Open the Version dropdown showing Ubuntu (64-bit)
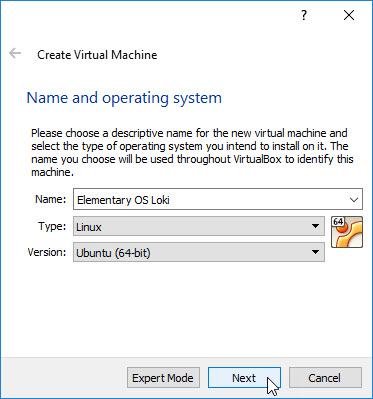373x399 pixels. click(x=199, y=252)
